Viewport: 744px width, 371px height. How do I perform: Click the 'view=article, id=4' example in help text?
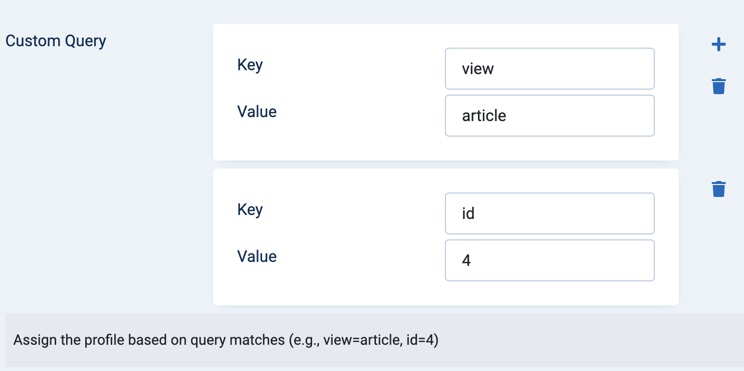coord(379,340)
